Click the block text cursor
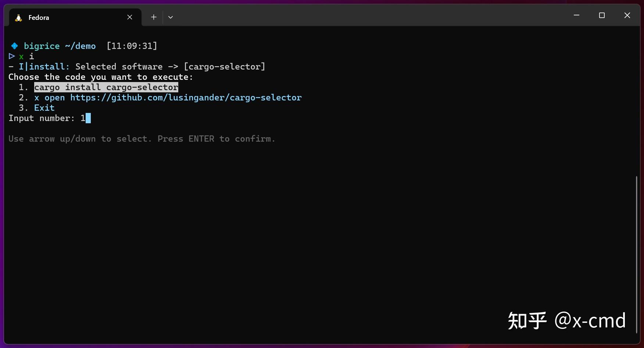Screen dimensions: 644x348 pos(88,118)
